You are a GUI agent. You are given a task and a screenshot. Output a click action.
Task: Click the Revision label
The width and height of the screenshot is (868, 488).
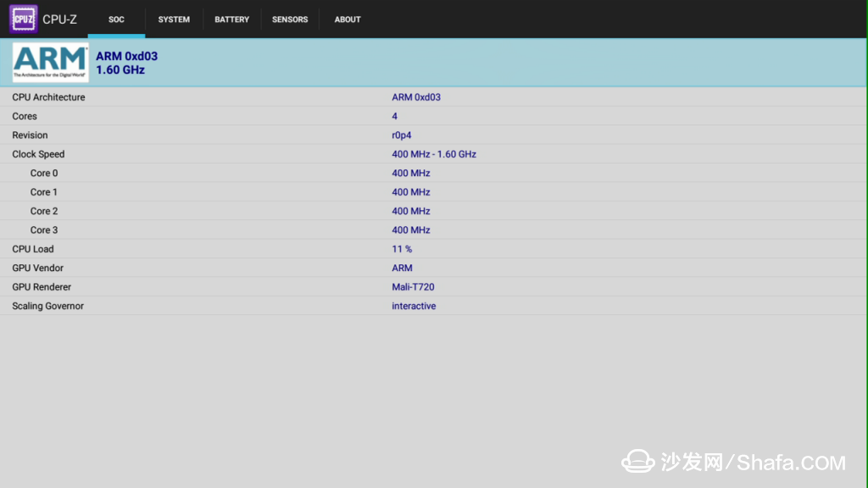30,135
